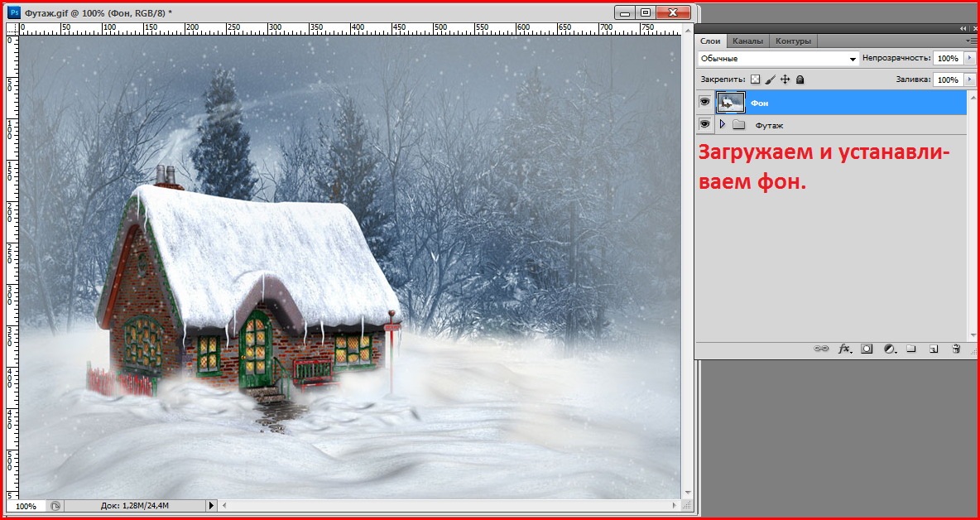Screen dimensions: 980x520
Task: Click the link layers icon
Action: click(820, 349)
